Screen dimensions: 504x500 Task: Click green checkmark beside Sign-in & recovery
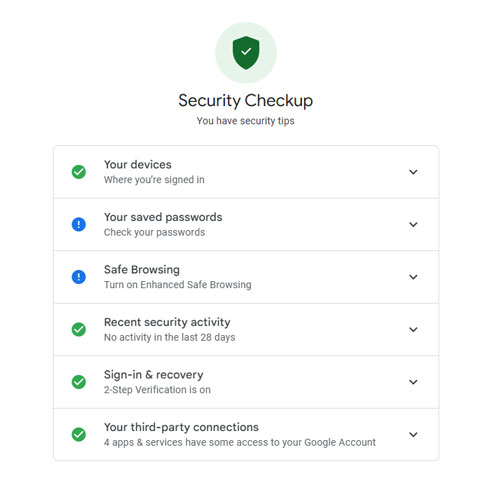(79, 382)
